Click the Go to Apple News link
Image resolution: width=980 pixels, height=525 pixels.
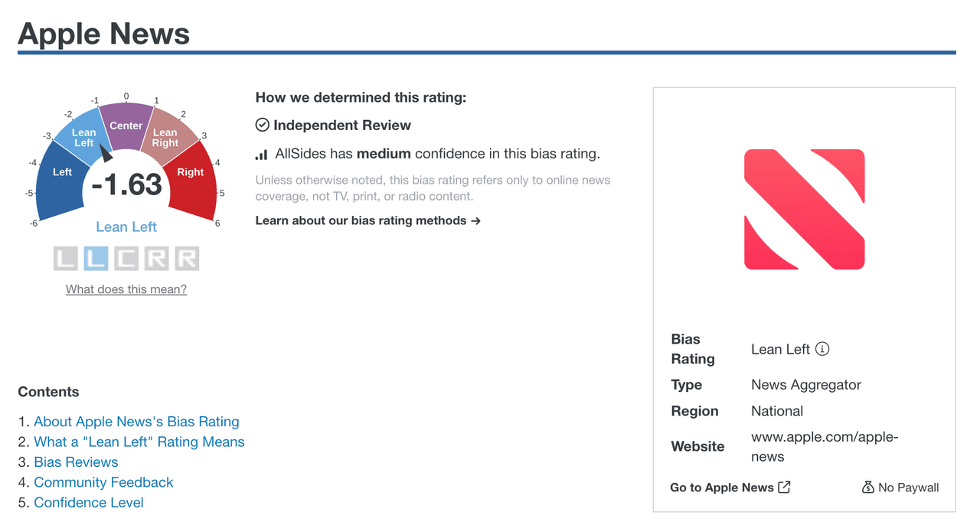click(x=721, y=487)
